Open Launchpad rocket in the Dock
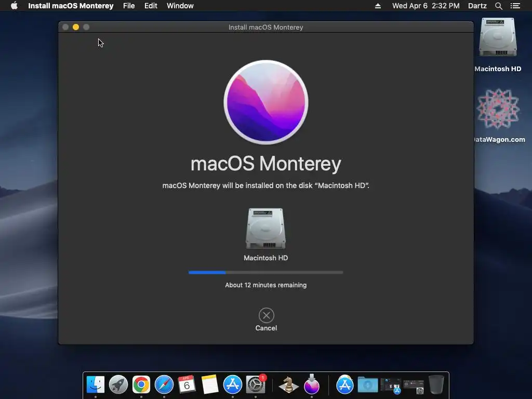 118,384
